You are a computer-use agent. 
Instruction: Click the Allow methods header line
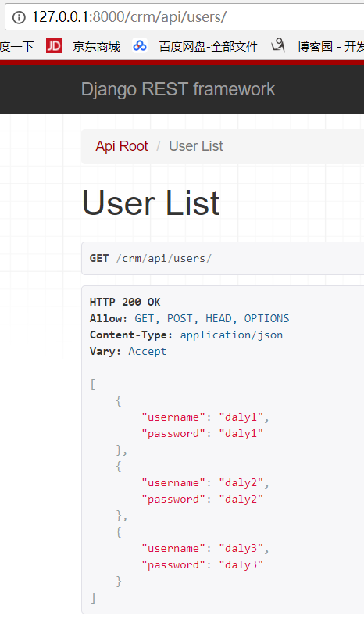190,319
